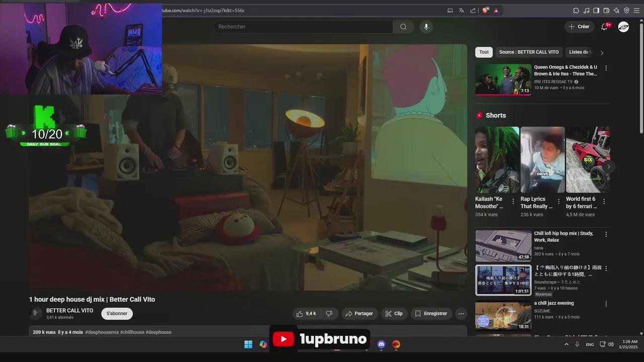
Task: Click the Clip scissors button
Action: [394, 314]
